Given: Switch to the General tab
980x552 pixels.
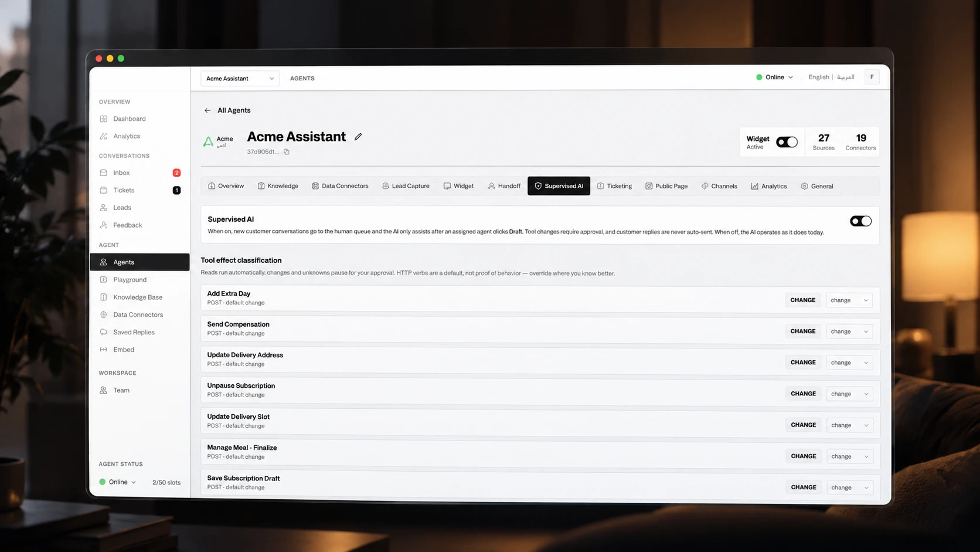Looking at the screenshot, I should click(x=817, y=187).
